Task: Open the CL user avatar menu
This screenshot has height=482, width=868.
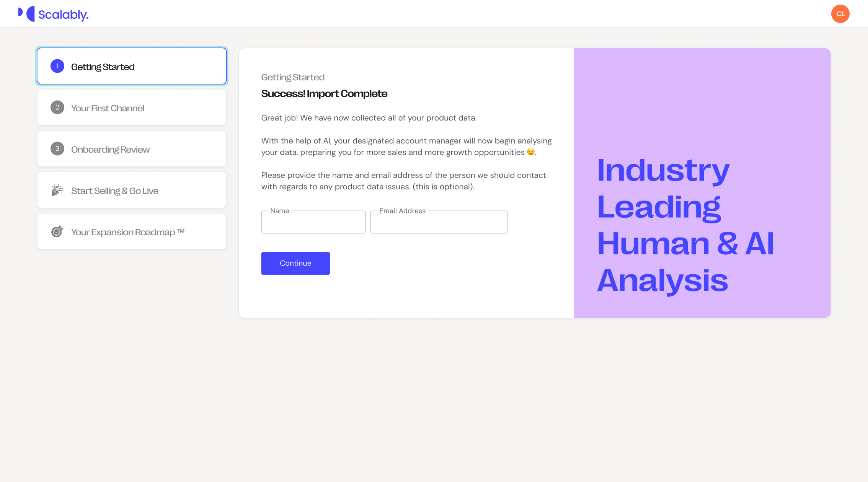Action: point(840,14)
